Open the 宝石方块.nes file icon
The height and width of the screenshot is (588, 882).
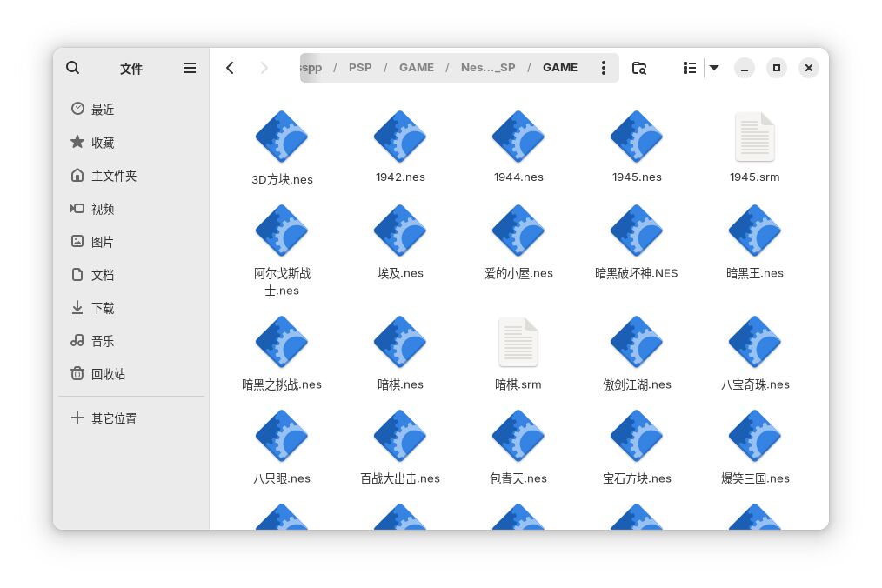[x=637, y=436]
